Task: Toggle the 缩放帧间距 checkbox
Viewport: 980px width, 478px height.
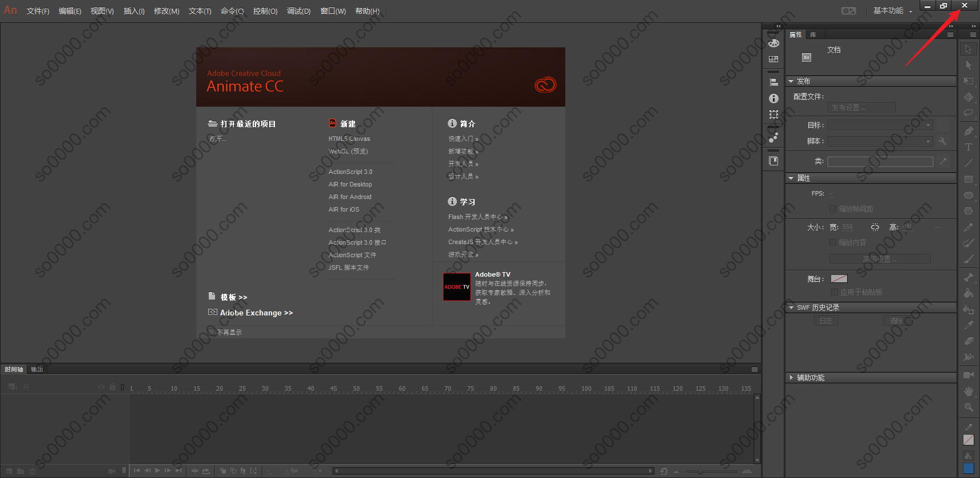Action: (833, 209)
